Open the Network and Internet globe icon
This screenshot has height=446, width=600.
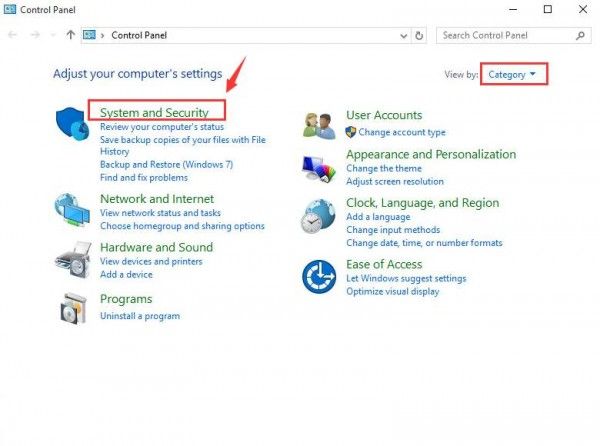72,210
